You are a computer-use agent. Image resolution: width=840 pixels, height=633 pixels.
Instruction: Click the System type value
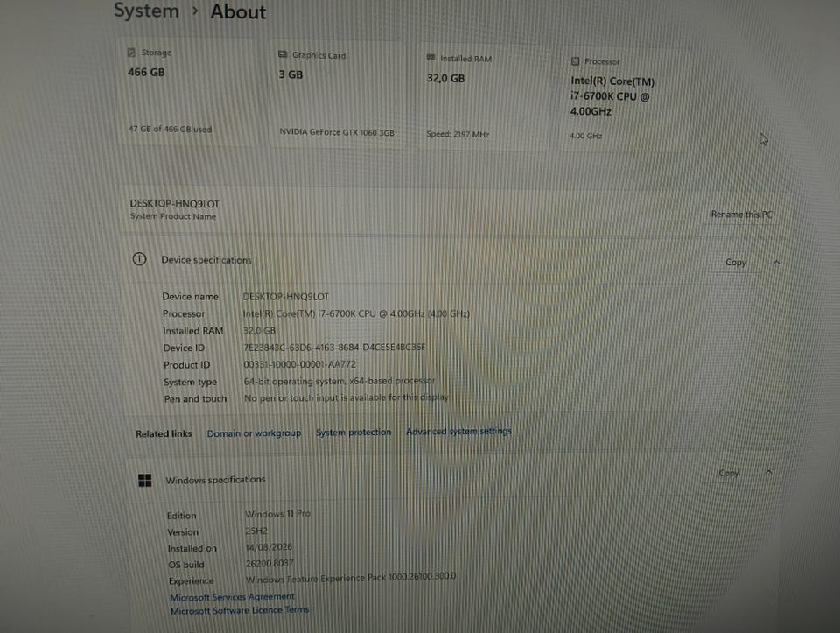tap(339, 381)
